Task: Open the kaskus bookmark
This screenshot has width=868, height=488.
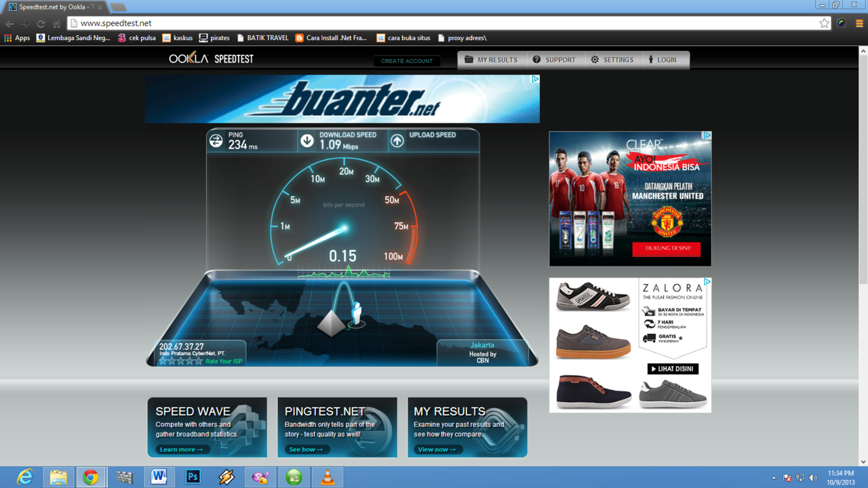Action: point(177,38)
